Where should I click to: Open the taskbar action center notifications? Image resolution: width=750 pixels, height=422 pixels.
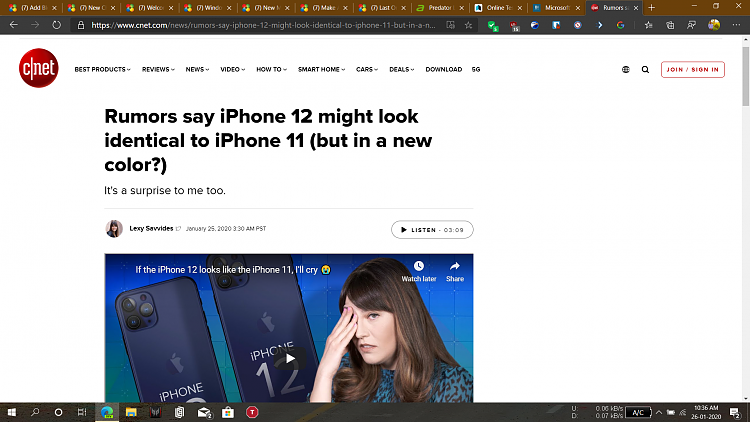pos(735,412)
